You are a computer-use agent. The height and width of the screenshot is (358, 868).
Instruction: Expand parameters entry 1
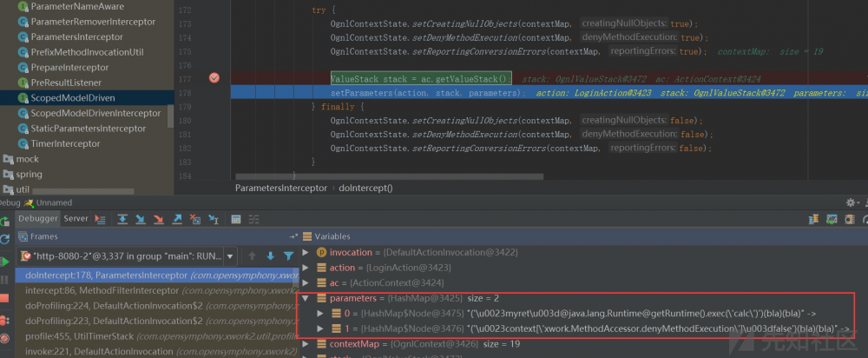(321, 328)
